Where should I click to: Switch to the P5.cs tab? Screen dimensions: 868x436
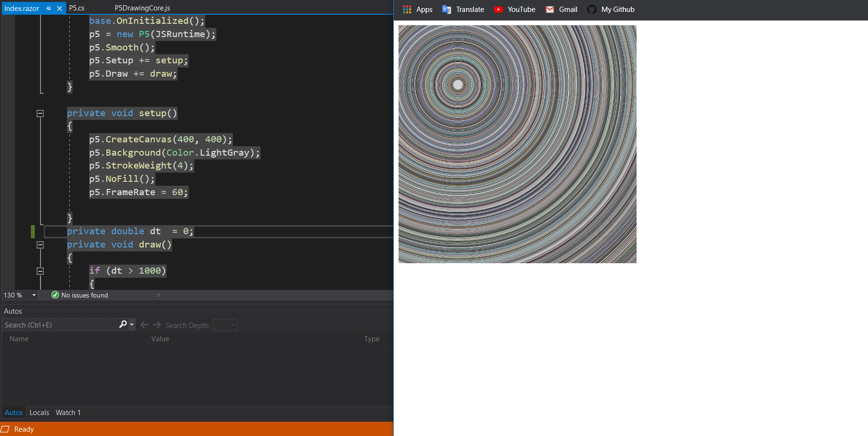[76, 8]
